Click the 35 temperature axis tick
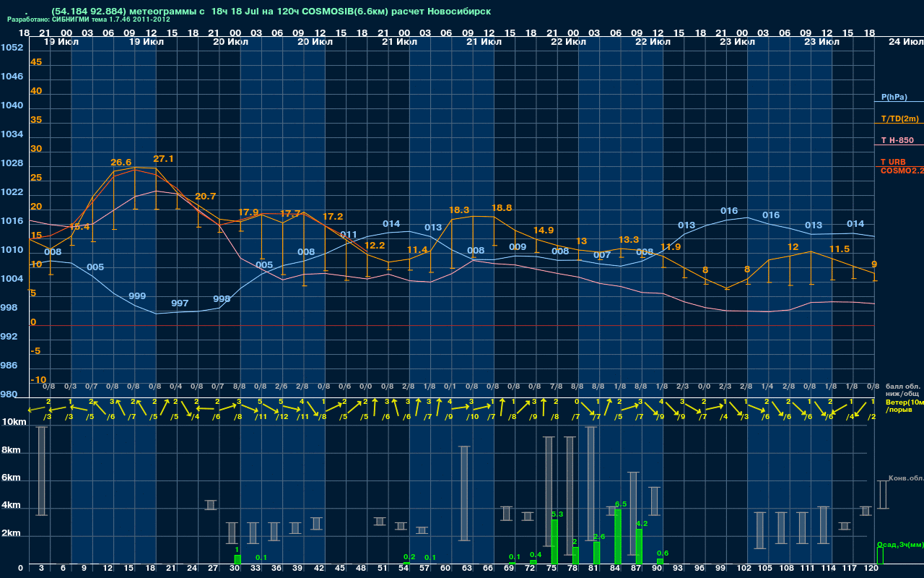Screen dimensions: 924x578 click(x=36, y=120)
